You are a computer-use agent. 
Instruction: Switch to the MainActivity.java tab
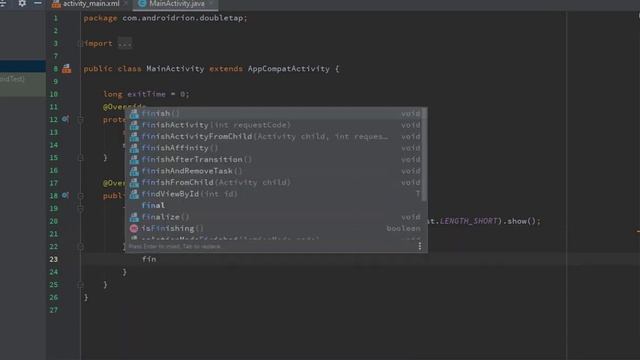176,4
